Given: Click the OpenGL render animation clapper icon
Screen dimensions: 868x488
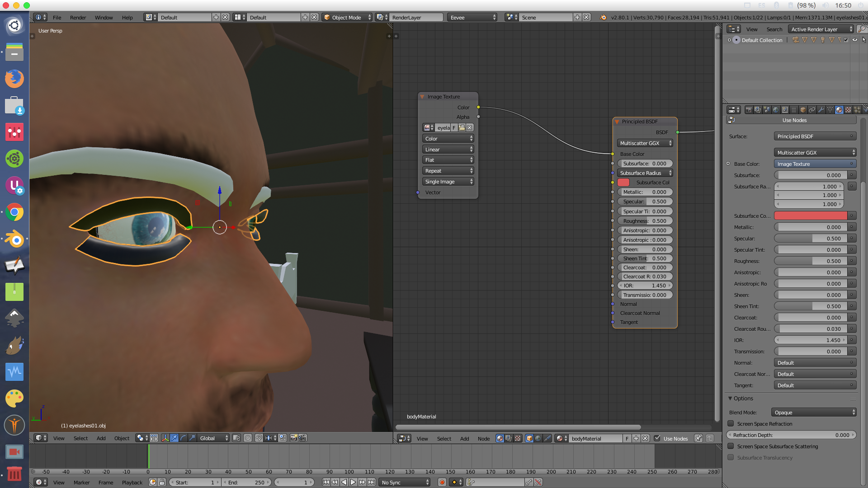Looking at the screenshot, I should click(303, 438).
